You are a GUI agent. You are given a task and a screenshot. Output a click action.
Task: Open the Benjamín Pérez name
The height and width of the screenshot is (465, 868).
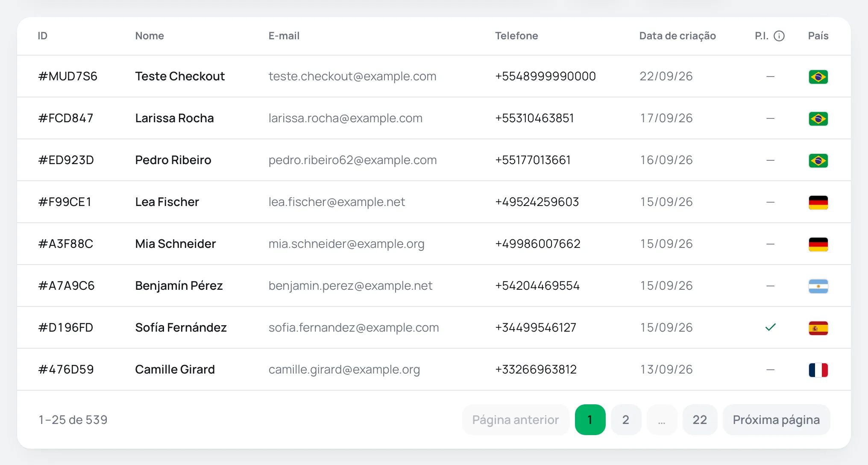tap(179, 285)
